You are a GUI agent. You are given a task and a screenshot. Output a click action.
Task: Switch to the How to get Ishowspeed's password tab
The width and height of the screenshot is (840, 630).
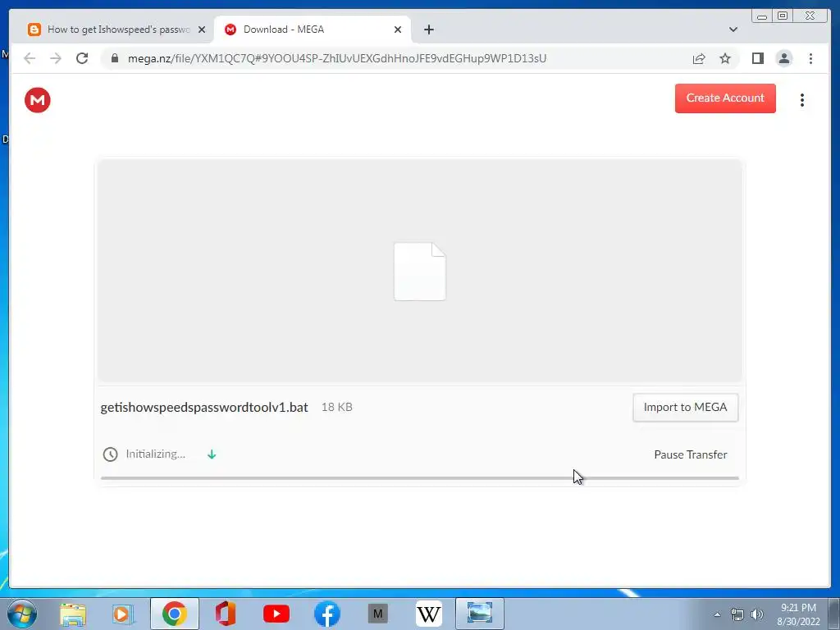point(116,30)
